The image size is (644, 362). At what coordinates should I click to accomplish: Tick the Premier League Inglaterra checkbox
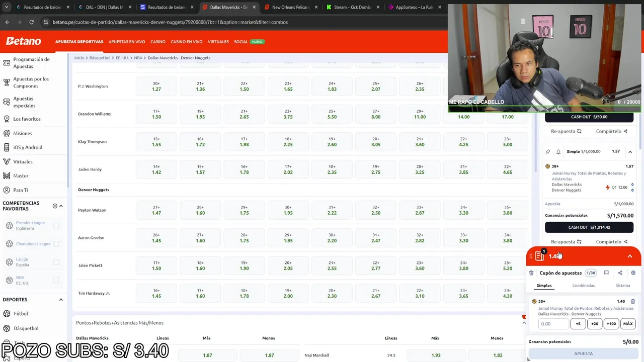(56, 226)
